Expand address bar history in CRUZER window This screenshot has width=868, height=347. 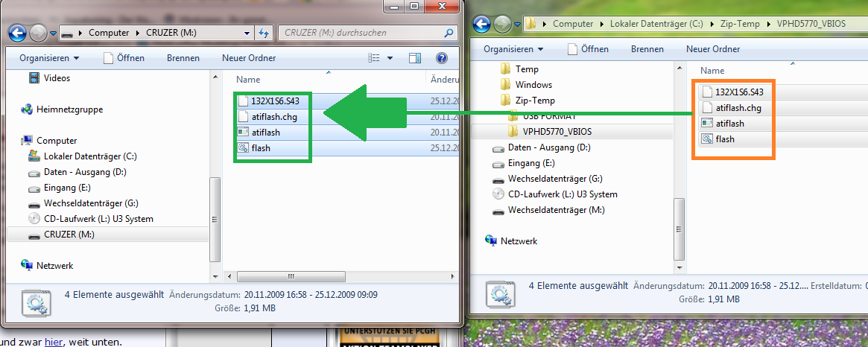click(247, 33)
